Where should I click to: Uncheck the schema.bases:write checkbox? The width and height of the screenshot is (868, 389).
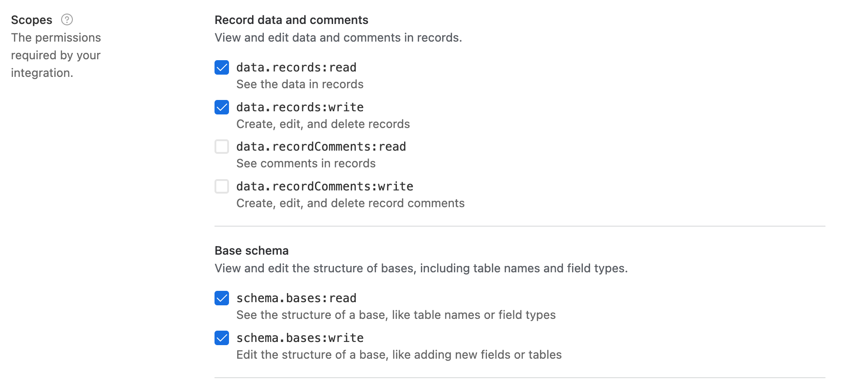[x=222, y=338]
